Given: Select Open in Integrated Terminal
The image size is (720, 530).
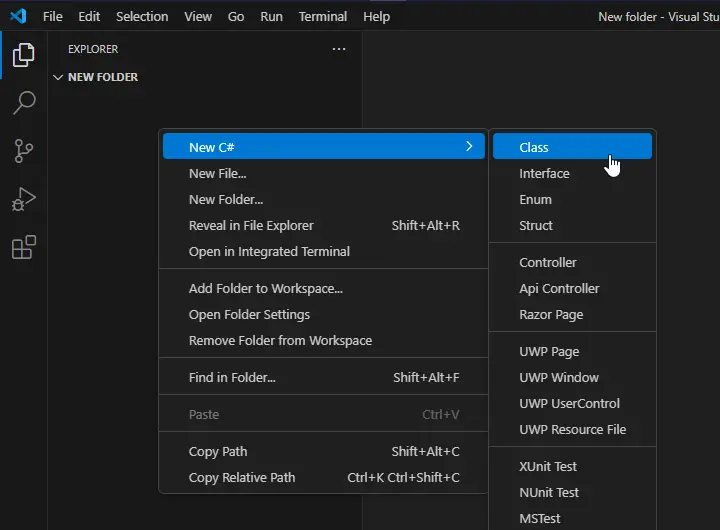Looking at the screenshot, I should click(269, 251).
